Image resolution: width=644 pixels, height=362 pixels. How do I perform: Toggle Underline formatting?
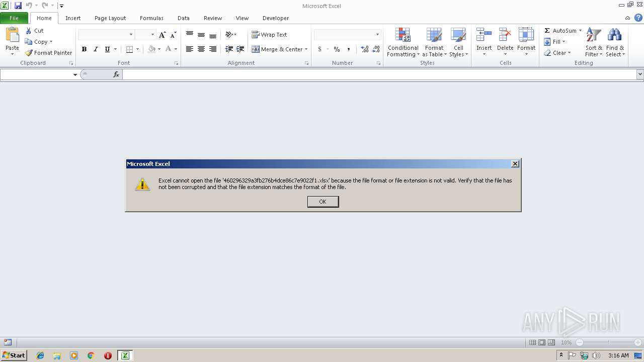(x=107, y=49)
